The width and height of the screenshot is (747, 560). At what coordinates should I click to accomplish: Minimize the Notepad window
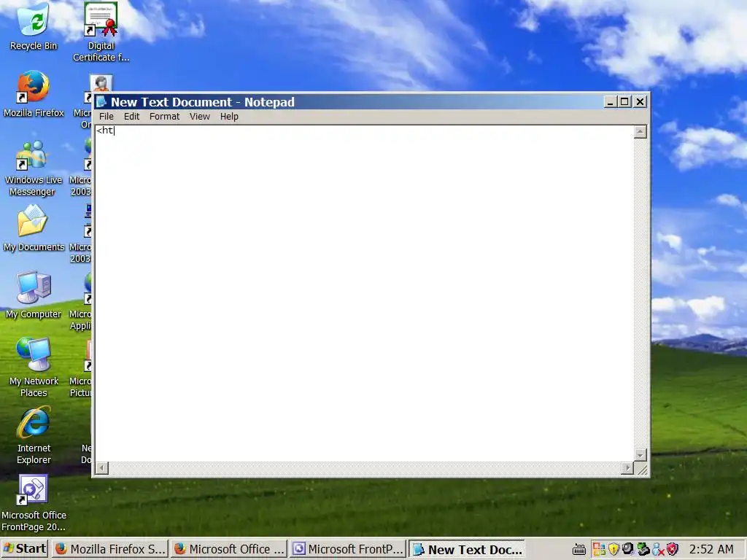[611, 102]
